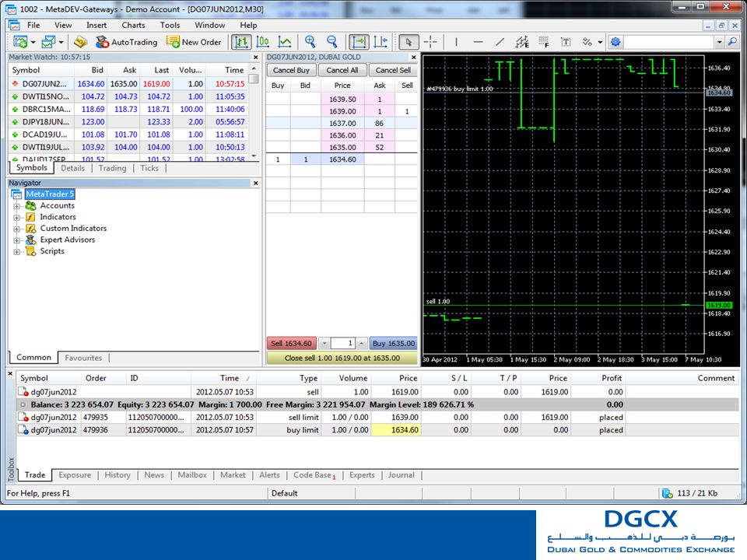Open the shapes tool dropdown arrow
This screenshot has height=560, width=747.
600,42
